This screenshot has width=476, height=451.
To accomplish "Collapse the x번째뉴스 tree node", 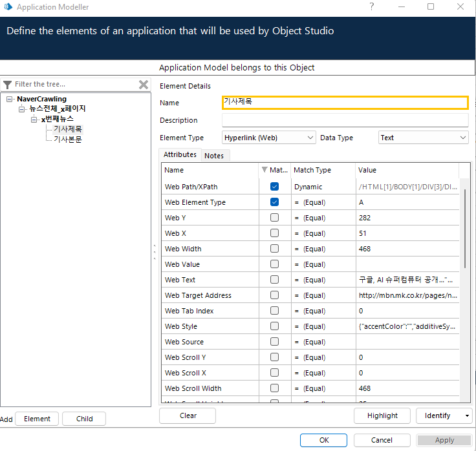I will [x=34, y=120].
